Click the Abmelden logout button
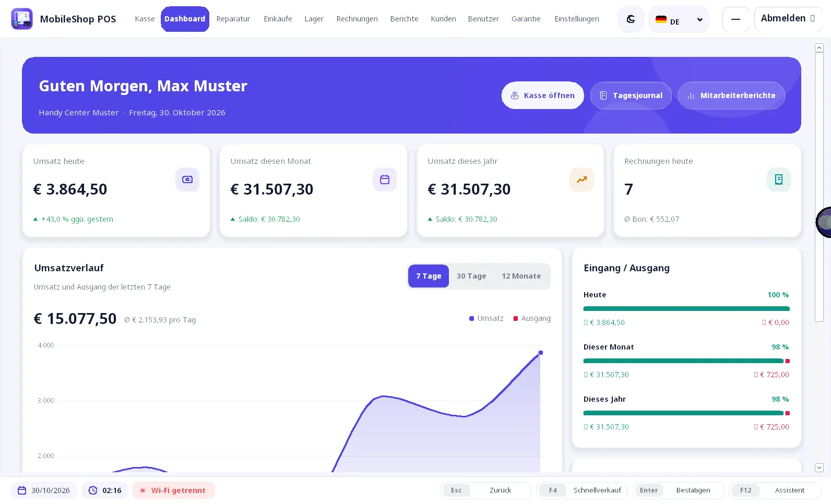This screenshot has width=831, height=504. 788,19
